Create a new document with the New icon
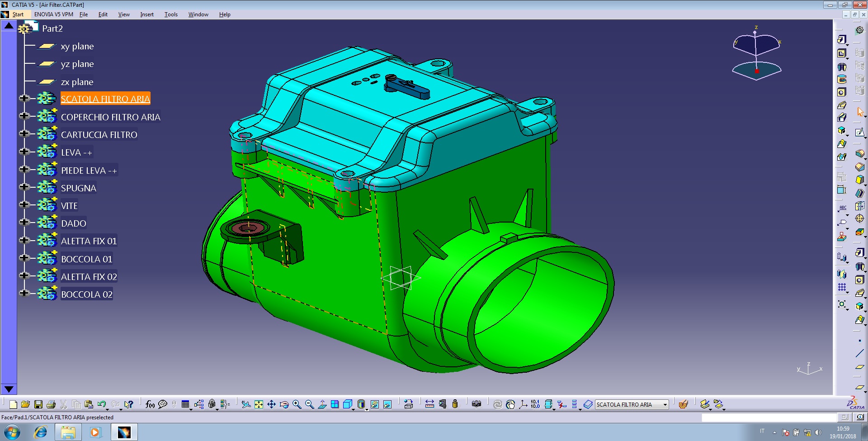The image size is (868, 441). [x=13, y=404]
